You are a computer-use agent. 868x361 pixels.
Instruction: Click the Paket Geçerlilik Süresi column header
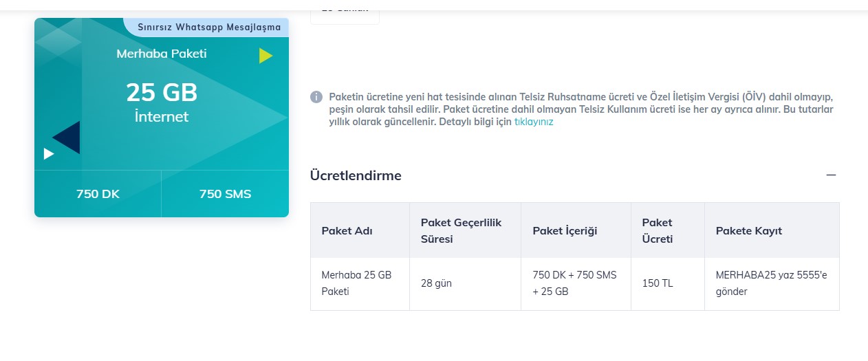(x=465, y=230)
